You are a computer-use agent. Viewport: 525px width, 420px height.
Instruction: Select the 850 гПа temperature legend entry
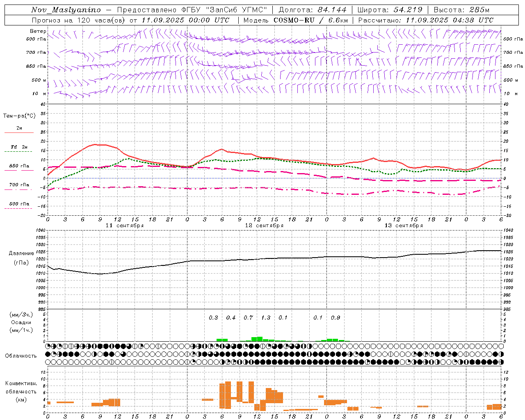click(19, 166)
